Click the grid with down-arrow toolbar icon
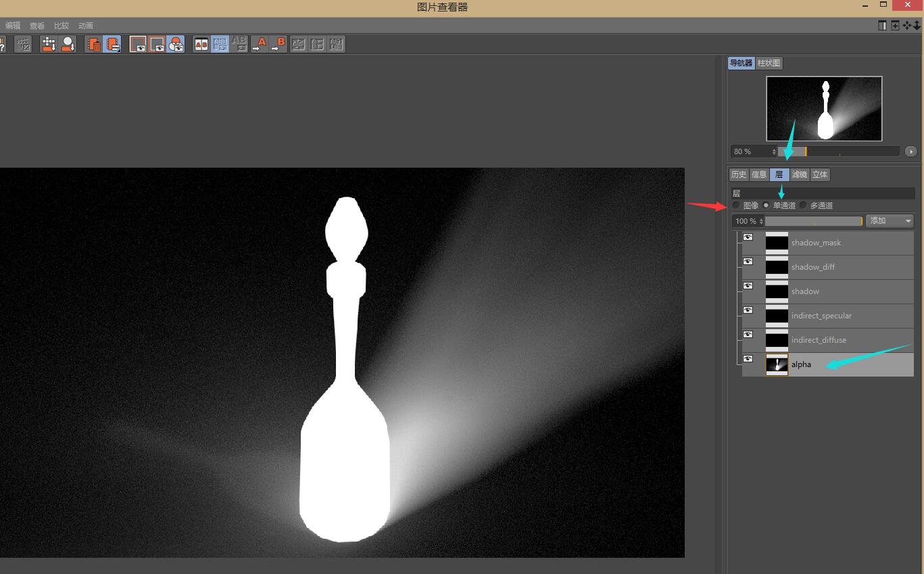Screen dimensions: 924x574 (x=49, y=45)
